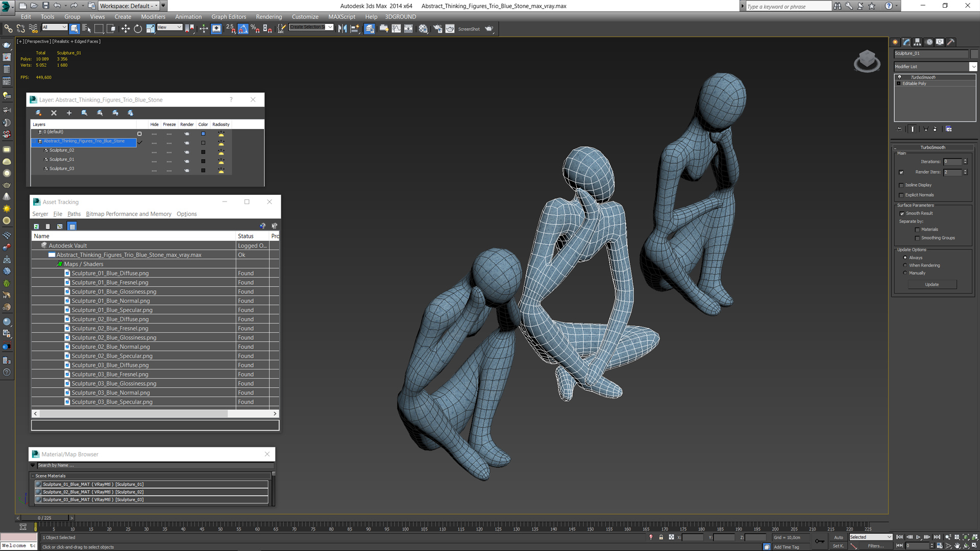Open the Hierarchy command panel tab
The image size is (980, 551).
pos(918,42)
